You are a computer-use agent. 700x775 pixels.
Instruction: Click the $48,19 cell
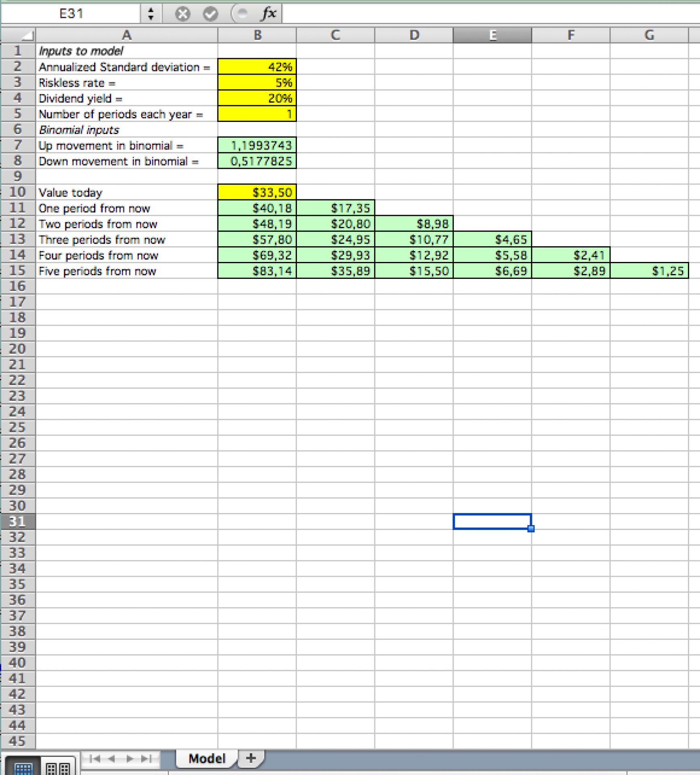click(x=257, y=224)
